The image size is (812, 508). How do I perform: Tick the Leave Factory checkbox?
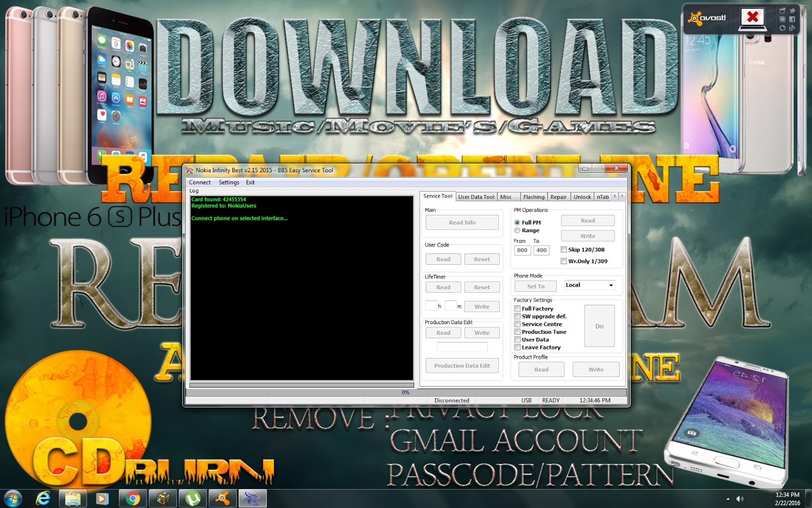[x=517, y=347]
